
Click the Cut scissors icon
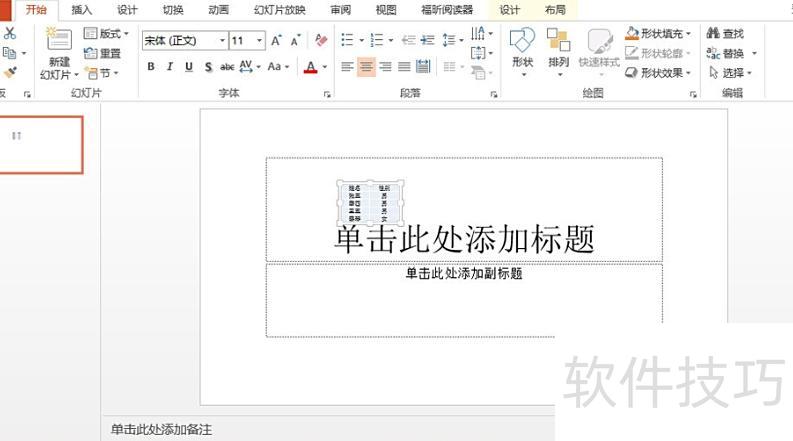10,33
